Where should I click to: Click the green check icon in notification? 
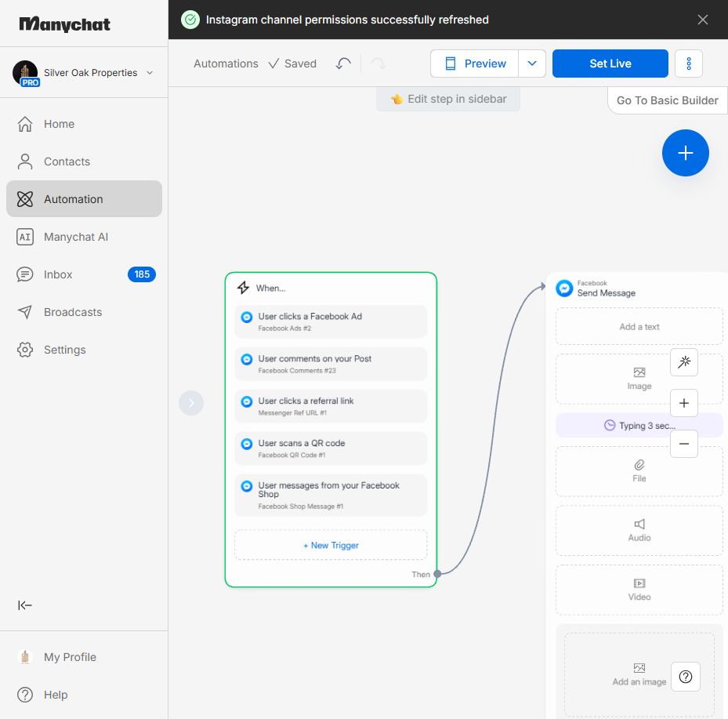[190, 20]
